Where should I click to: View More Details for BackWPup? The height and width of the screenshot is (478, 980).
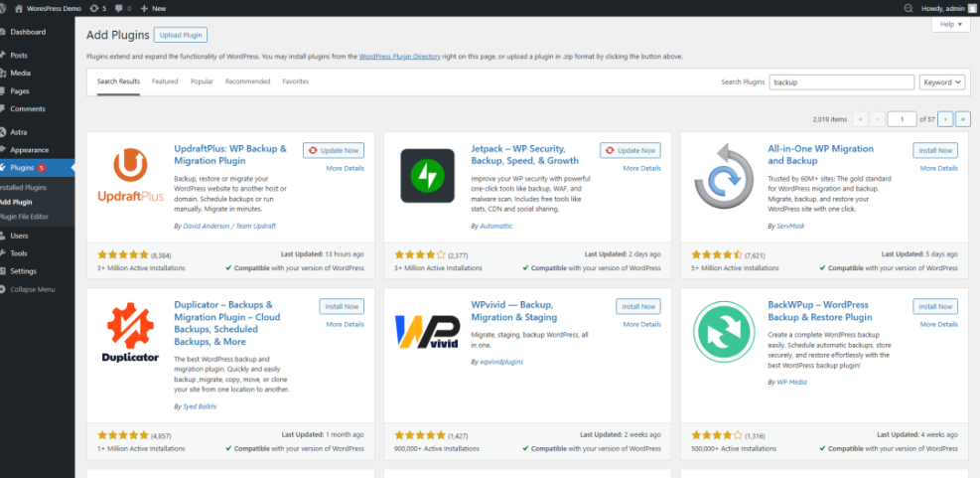[x=938, y=324]
